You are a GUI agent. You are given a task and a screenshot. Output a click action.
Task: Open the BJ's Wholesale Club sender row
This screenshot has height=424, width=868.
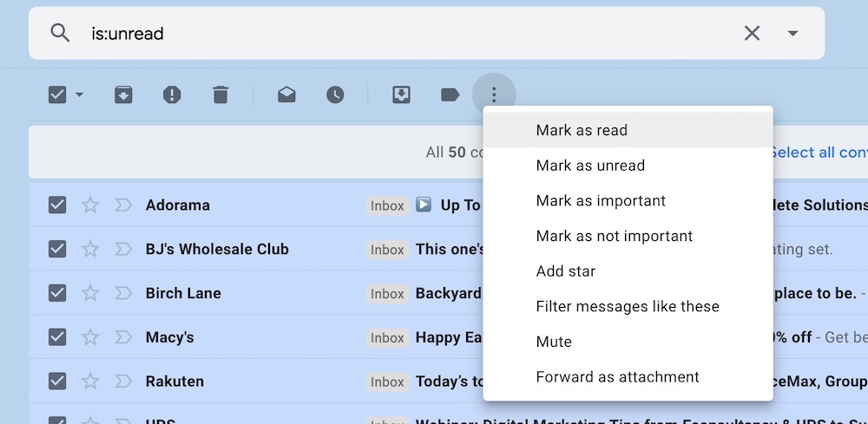pos(217,249)
